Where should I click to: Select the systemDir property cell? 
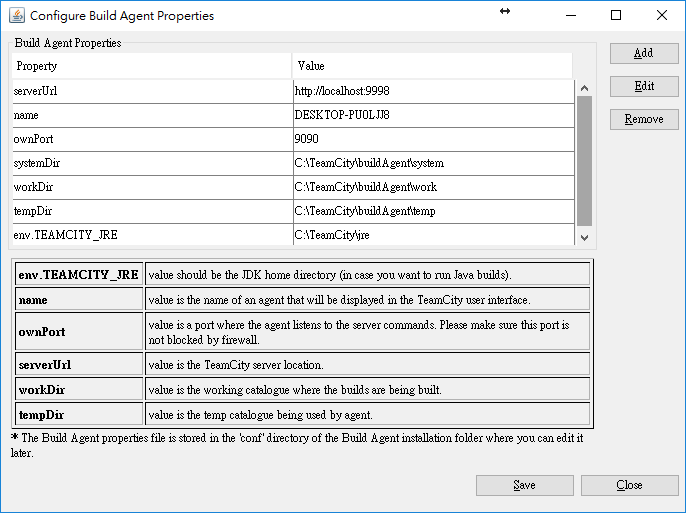153,163
